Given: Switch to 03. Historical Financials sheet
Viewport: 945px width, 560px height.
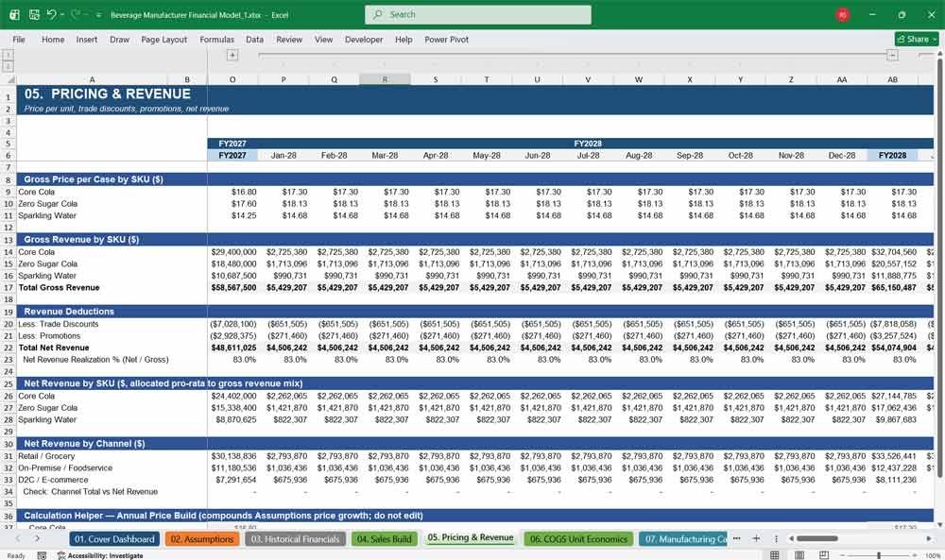Looking at the screenshot, I should coord(295,539).
